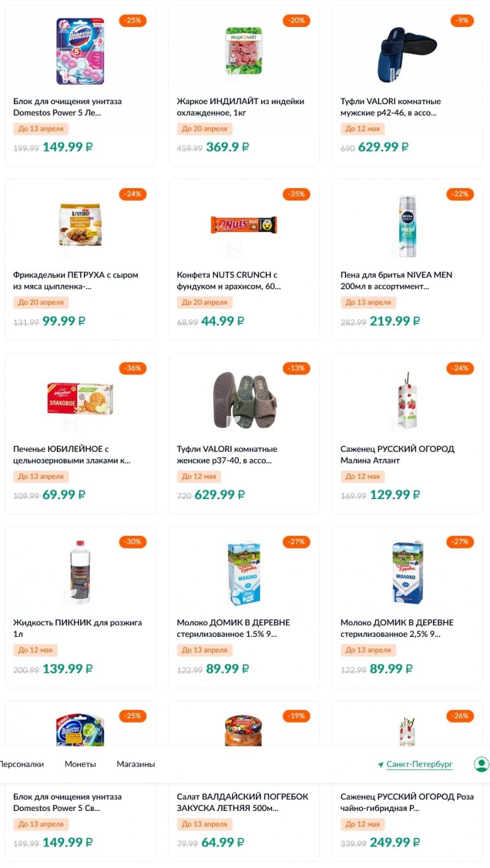Change city via Санкт-Петербург link

pos(420,764)
